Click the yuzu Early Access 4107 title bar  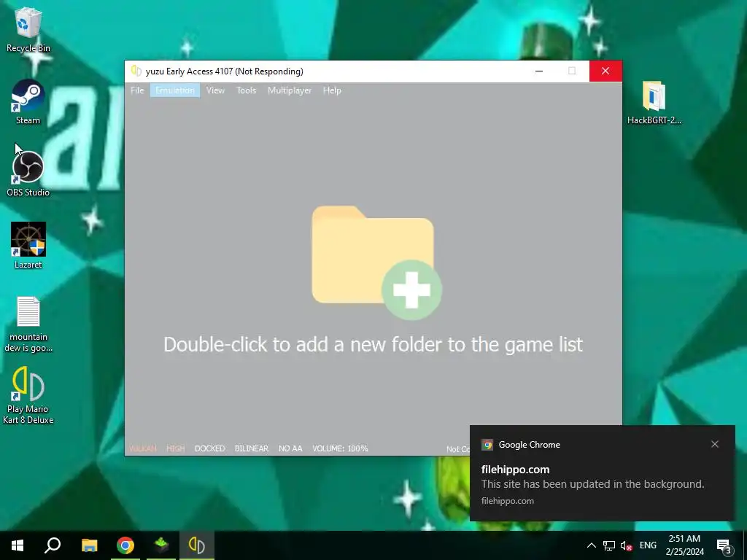coord(225,71)
